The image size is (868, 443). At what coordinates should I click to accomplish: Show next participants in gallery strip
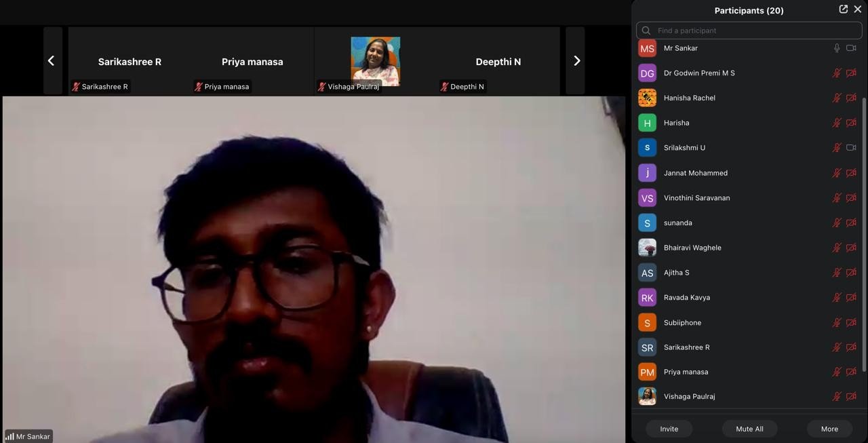point(575,60)
